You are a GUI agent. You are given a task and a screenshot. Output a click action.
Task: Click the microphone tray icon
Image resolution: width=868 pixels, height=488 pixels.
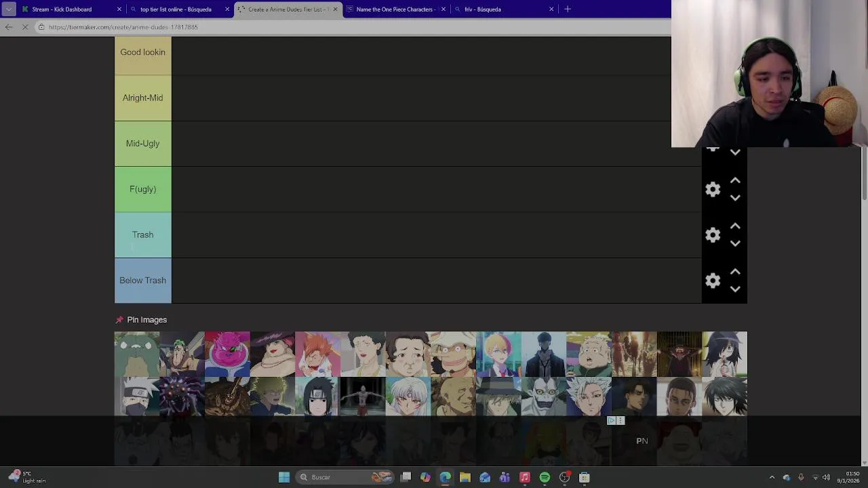pos(801,477)
